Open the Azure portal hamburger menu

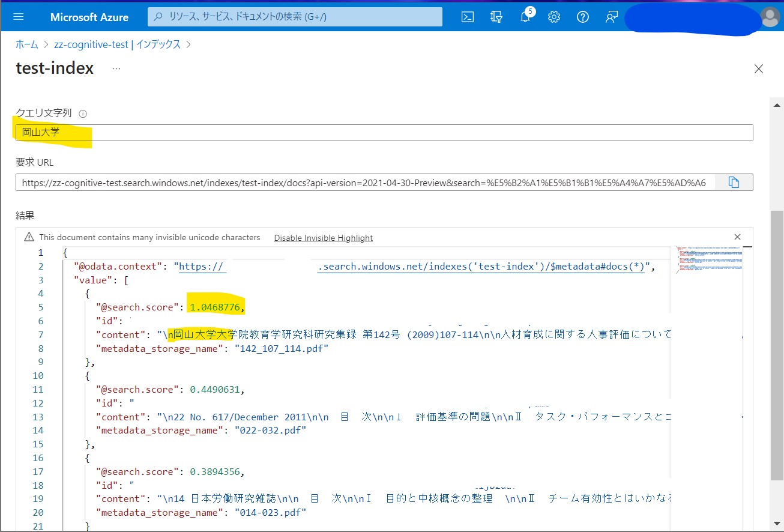pos(18,17)
